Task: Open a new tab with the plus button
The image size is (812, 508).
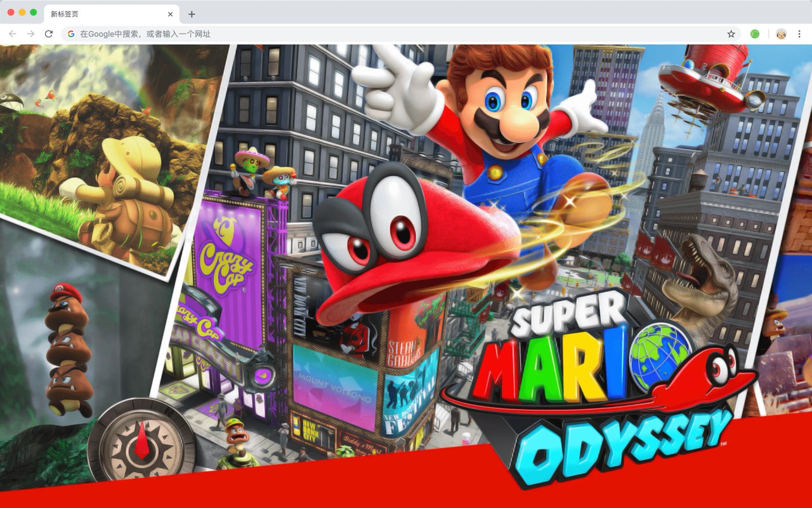Action: 192,14
